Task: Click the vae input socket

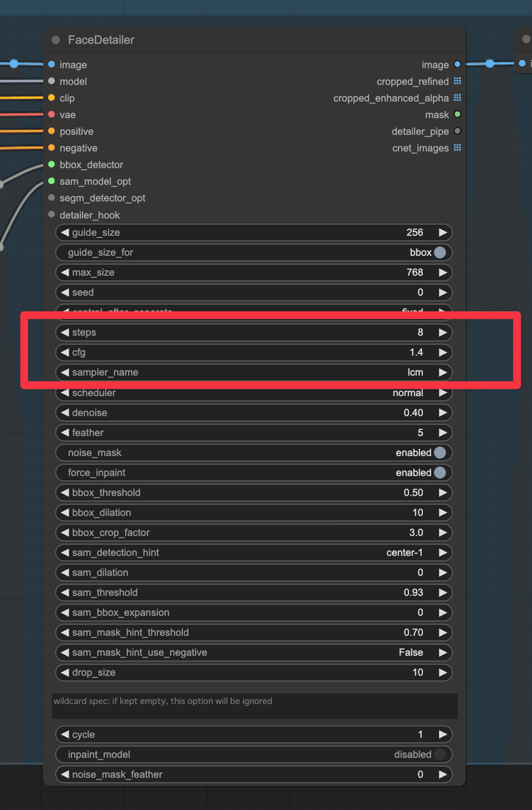Action: point(51,114)
